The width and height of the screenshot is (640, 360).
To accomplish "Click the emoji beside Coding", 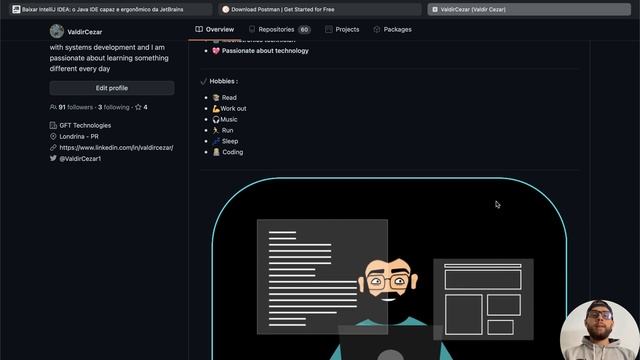I will [216, 152].
